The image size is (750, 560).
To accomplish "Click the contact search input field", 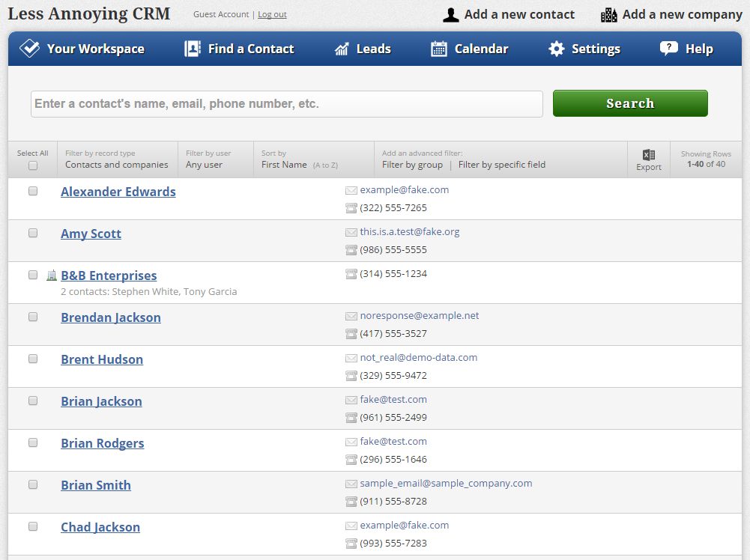I will pos(286,103).
